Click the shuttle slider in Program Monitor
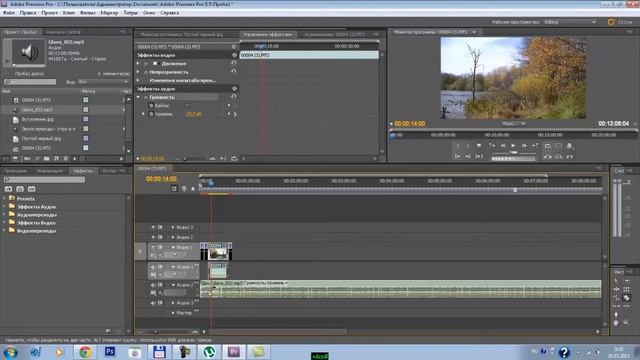640x360 pixels. tap(513, 153)
